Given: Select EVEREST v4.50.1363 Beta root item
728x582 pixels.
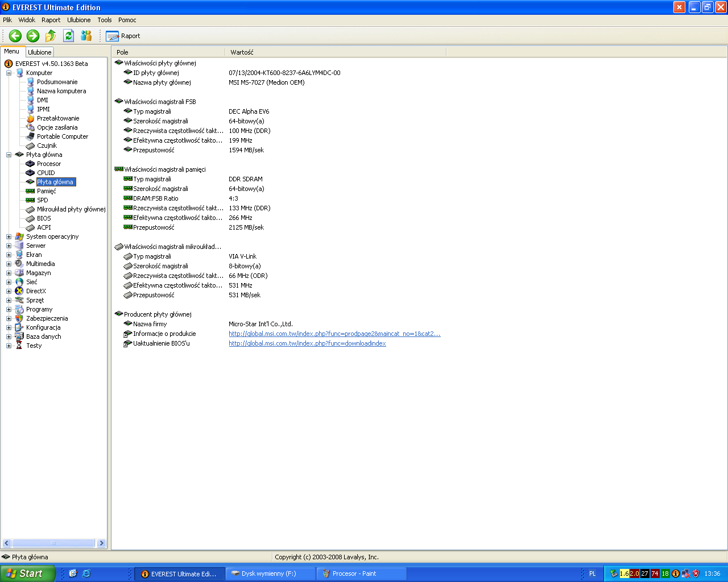Looking at the screenshot, I should [x=52, y=64].
